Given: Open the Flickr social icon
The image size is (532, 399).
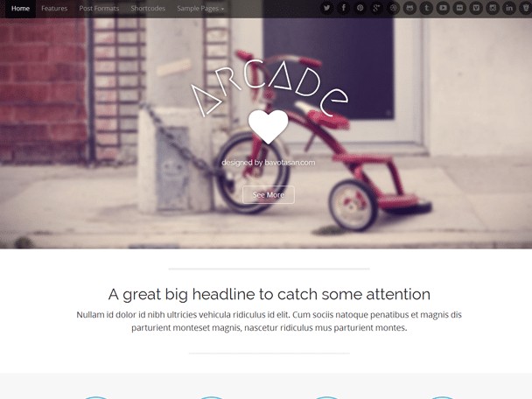Looking at the screenshot, I should (x=459, y=8).
